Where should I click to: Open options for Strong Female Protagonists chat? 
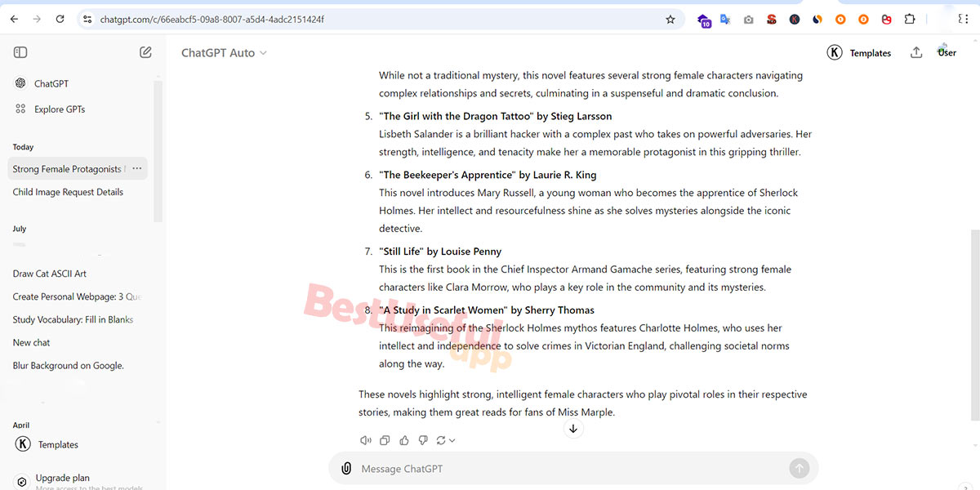137,169
